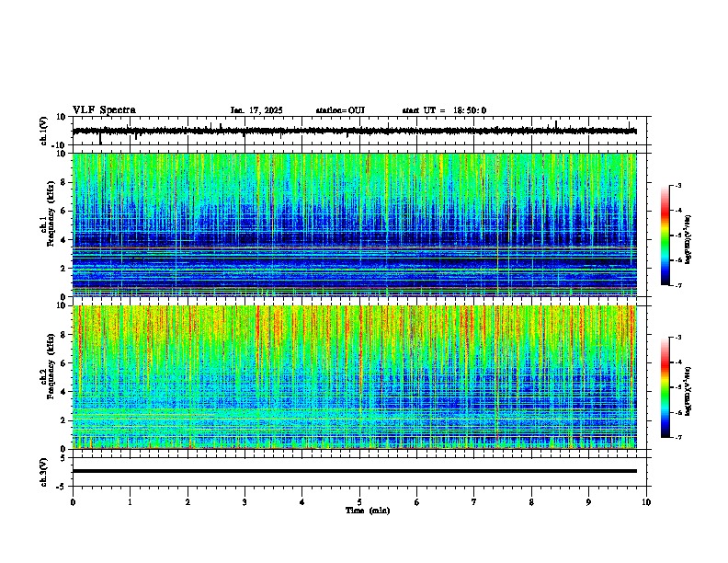728x563 pixels.
Task: Click "-4" on the ch.1 colorbar
Action: [678, 211]
